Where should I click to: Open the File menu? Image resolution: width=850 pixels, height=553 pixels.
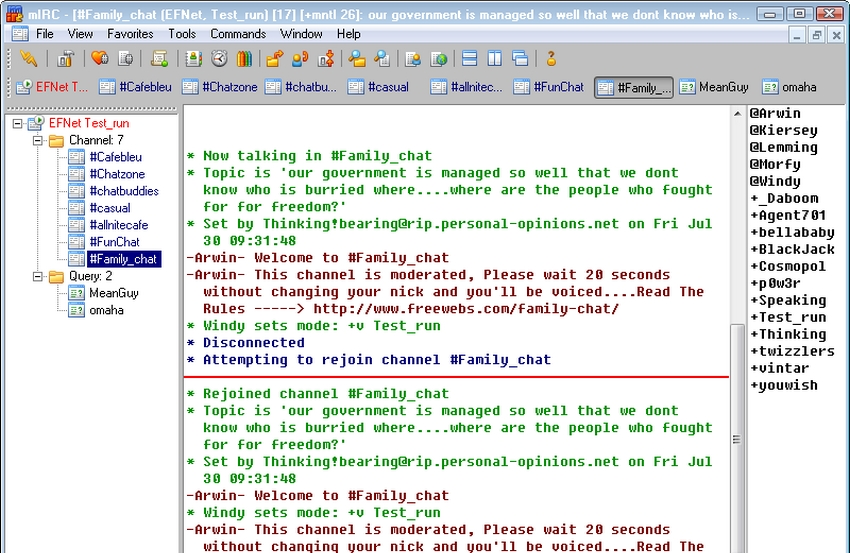[x=44, y=34]
